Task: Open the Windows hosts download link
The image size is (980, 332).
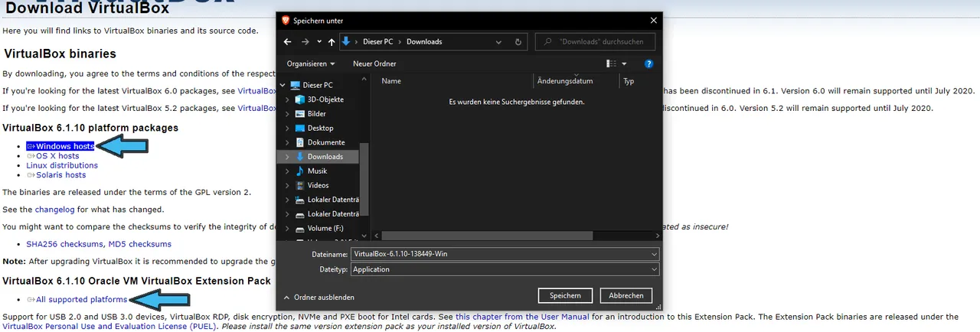Action: (65, 146)
